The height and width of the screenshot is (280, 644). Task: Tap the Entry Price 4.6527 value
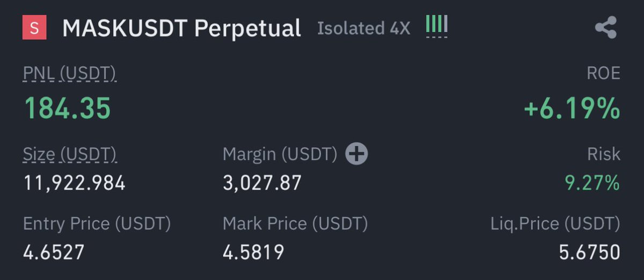(54, 252)
